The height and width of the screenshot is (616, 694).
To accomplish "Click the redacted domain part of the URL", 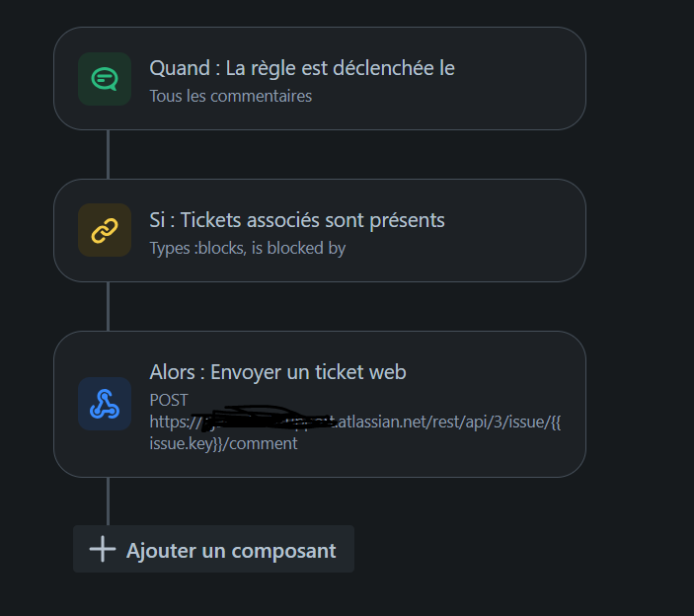I will click(x=265, y=419).
